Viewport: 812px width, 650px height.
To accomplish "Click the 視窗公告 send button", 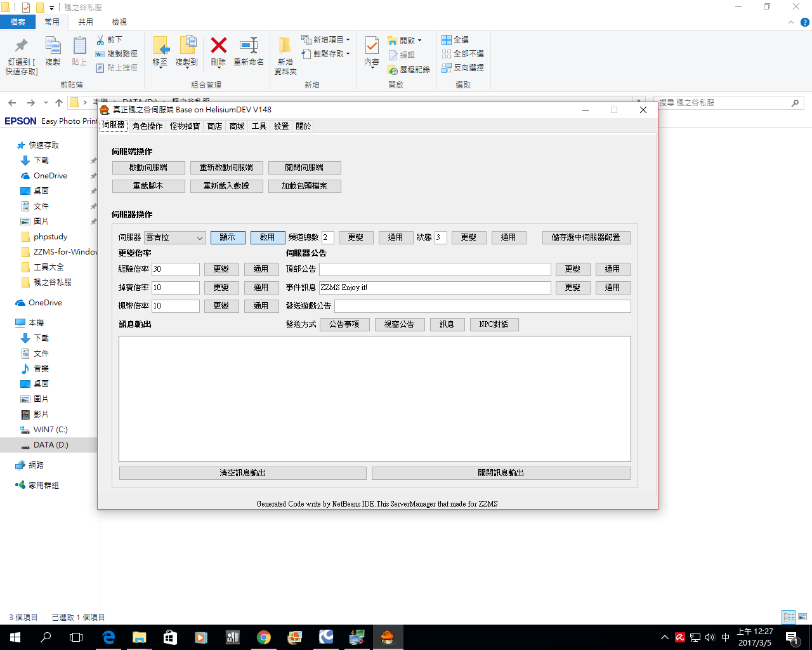I will pos(400,324).
